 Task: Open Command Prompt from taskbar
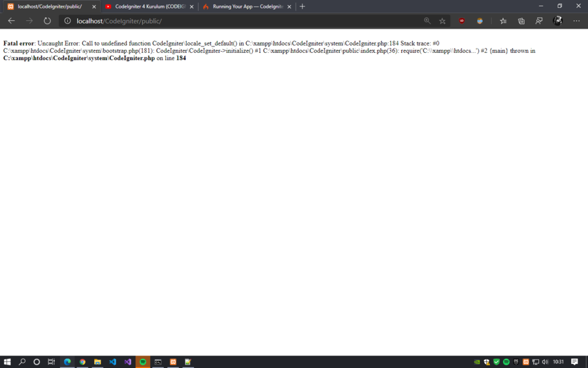click(x=158, y=362)
